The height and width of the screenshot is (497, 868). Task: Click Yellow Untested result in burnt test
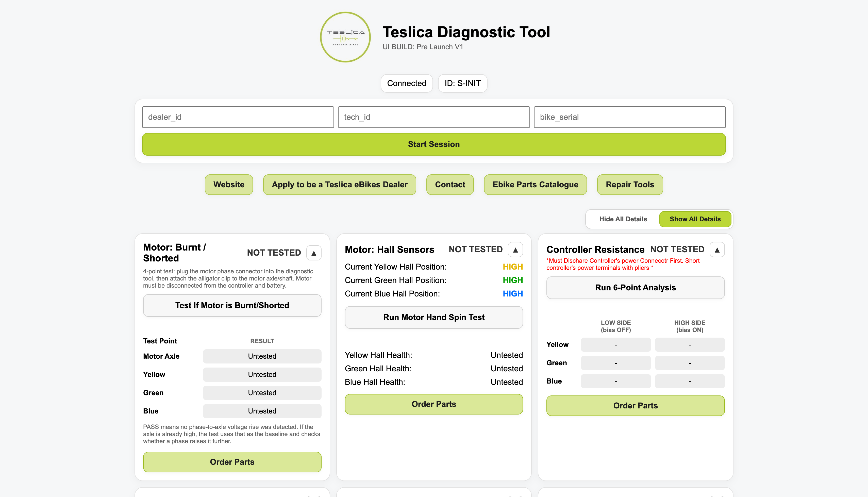pos(262,375)
